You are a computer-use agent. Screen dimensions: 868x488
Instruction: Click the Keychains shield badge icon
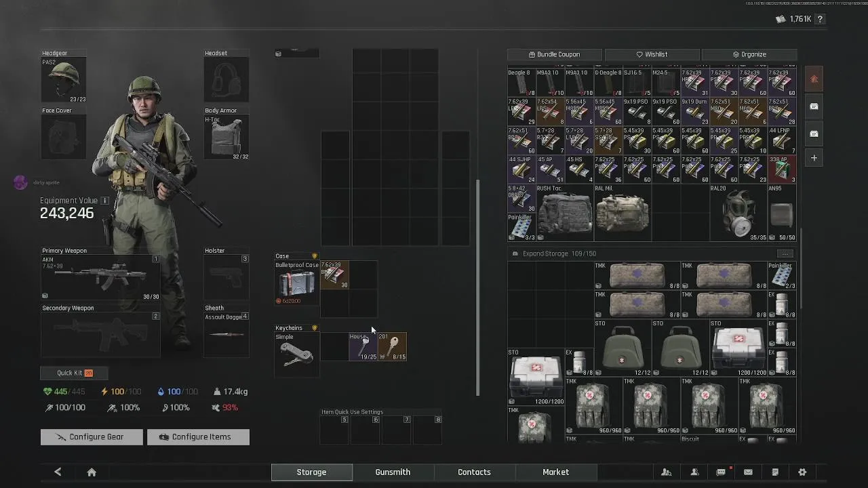[x=314, y=328]
